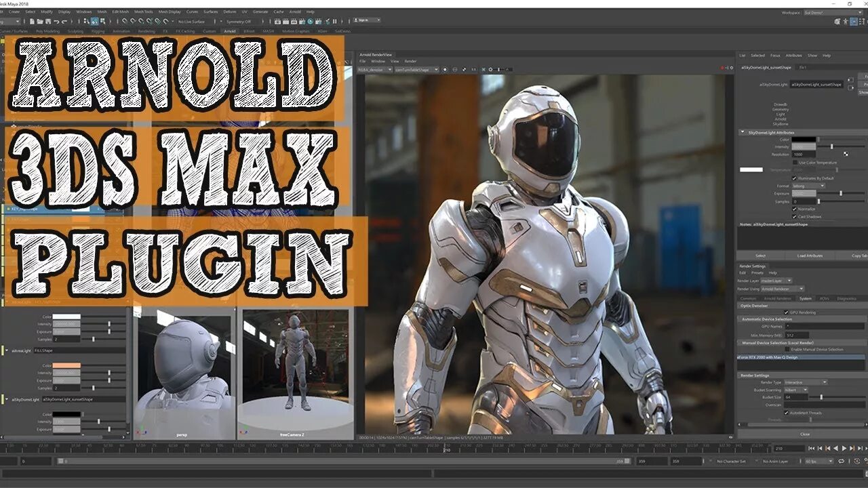Click the first render clapperboard icon

click(277, 21)
